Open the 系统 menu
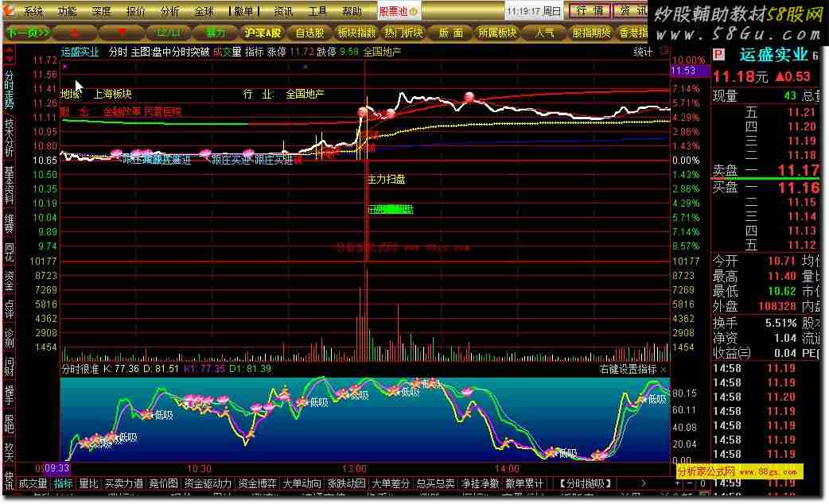Screen dimensions: 829x504 coord(33,10)
